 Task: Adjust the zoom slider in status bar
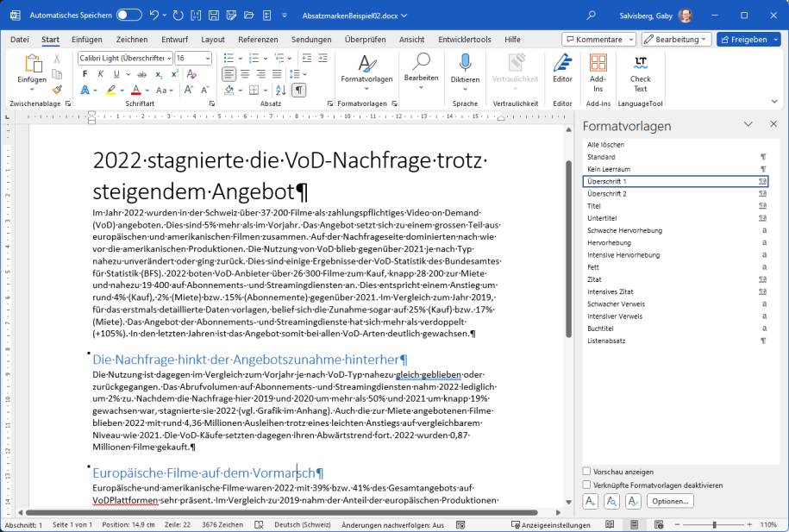click(x=714, y=524)
